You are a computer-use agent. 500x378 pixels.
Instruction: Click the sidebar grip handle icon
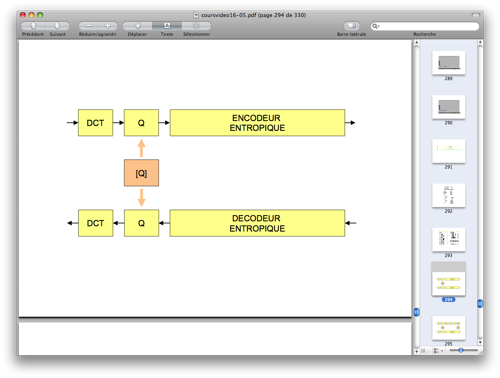click(423, 351)
